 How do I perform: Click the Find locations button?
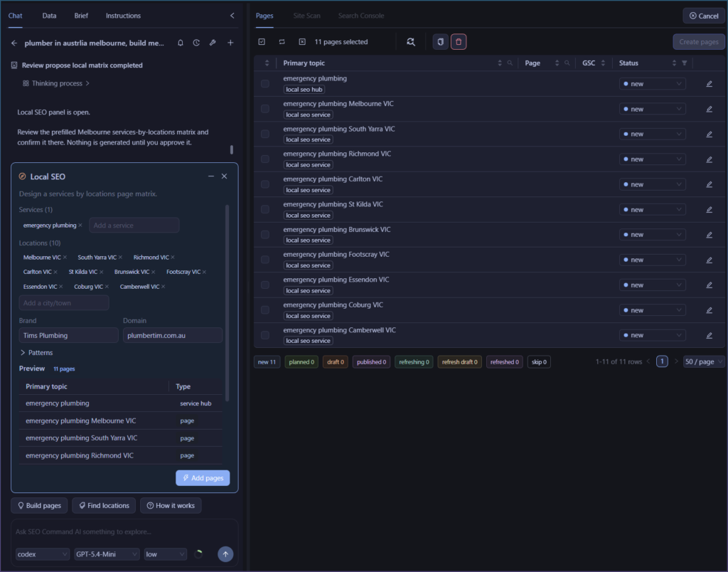coord(104,506)
